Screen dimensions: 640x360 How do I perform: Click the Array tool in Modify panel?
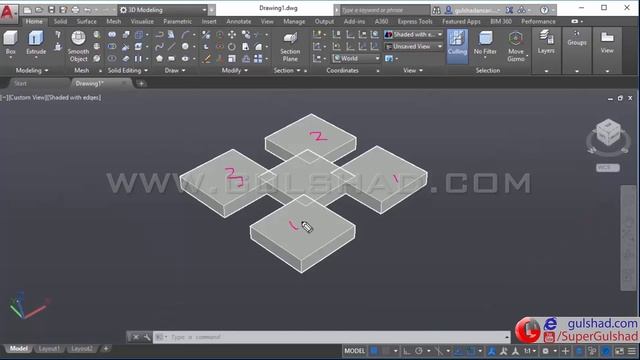[x=258, y=59]
